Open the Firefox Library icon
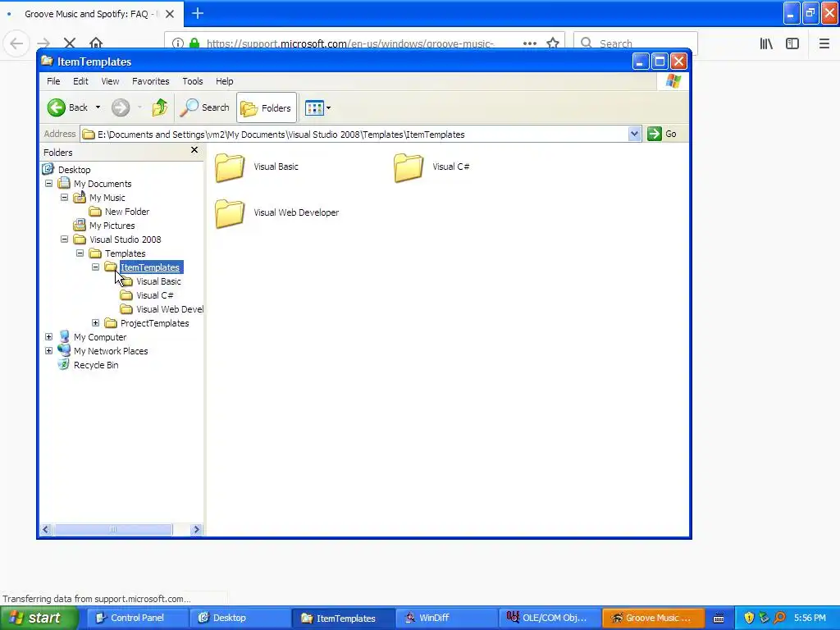The image size is (840, 630). 766,43
